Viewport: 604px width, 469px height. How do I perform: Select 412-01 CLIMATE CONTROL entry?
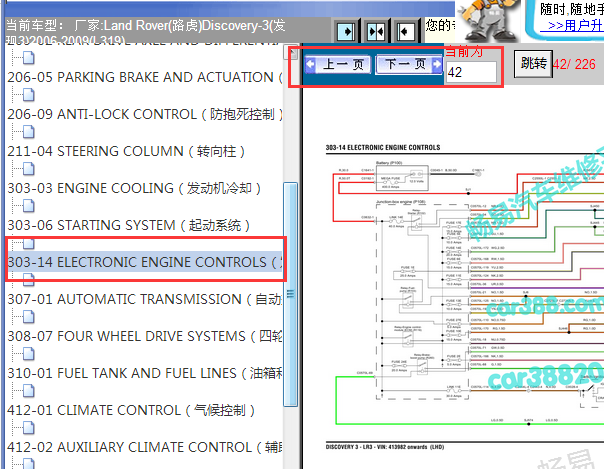[x=131, y=410]
